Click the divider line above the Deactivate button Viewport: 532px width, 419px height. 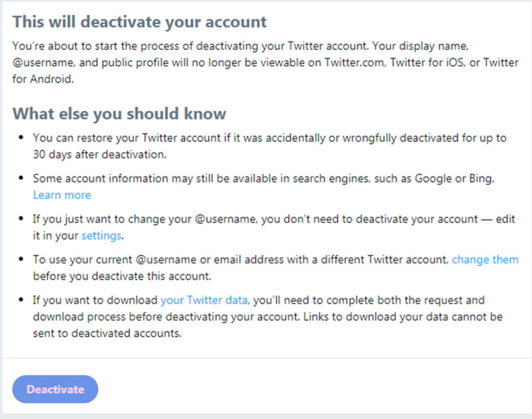point(266,358)
